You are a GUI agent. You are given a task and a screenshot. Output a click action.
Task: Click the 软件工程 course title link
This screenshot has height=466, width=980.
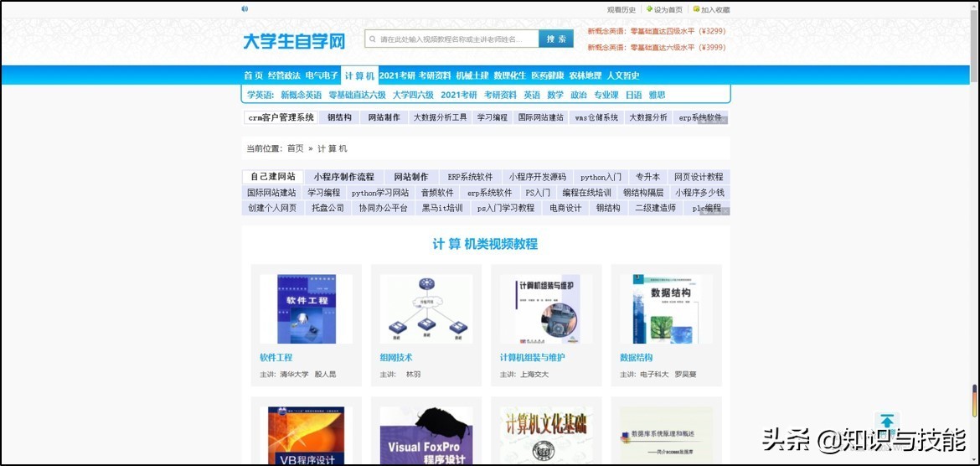276,358
